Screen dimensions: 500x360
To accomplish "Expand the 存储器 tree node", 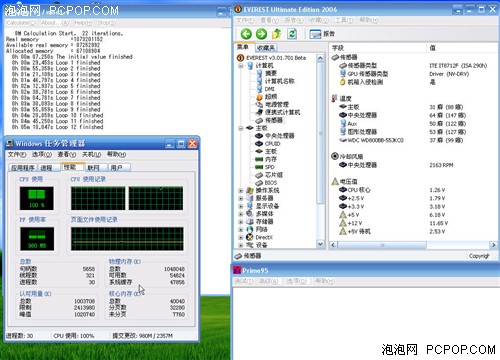I will pyautogui.click(x=241, y=222).
